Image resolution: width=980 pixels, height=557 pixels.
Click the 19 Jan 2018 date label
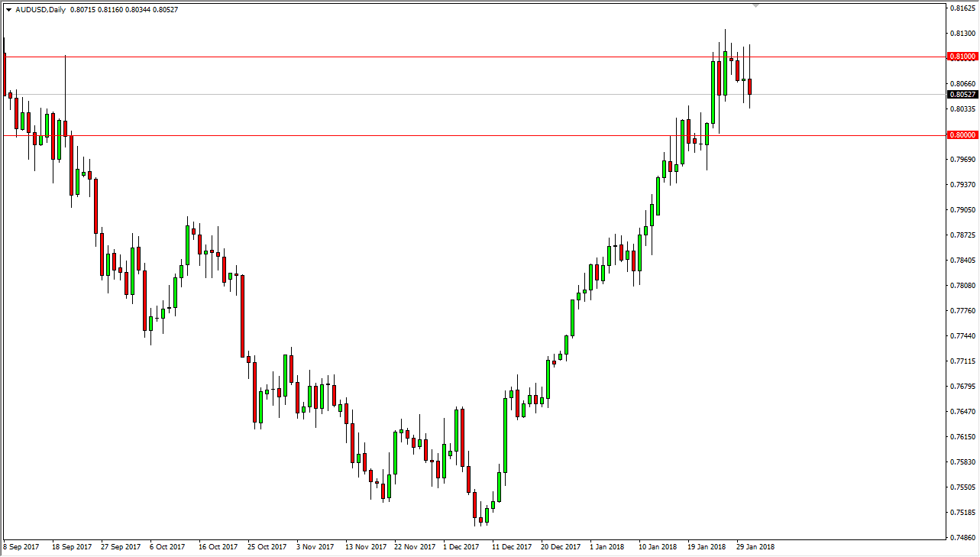click(707, 547)
